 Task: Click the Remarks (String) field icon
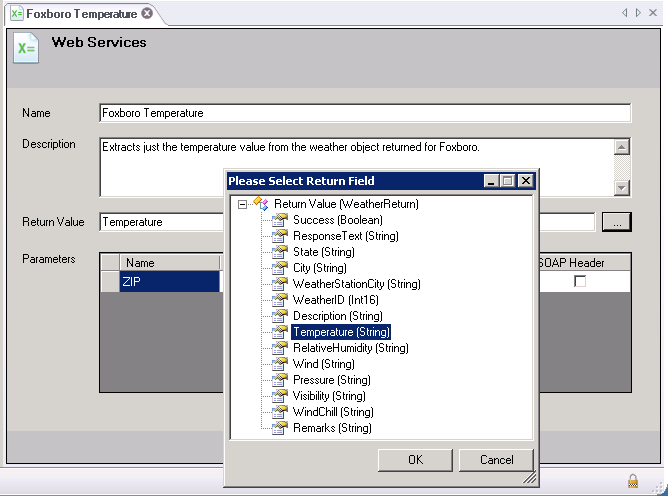point(280,428)
